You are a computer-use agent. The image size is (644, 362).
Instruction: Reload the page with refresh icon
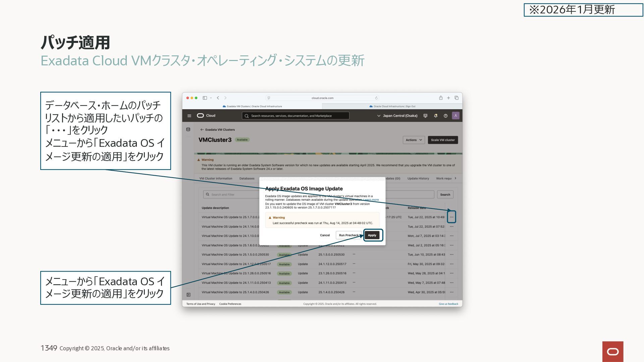click(376, 98)
